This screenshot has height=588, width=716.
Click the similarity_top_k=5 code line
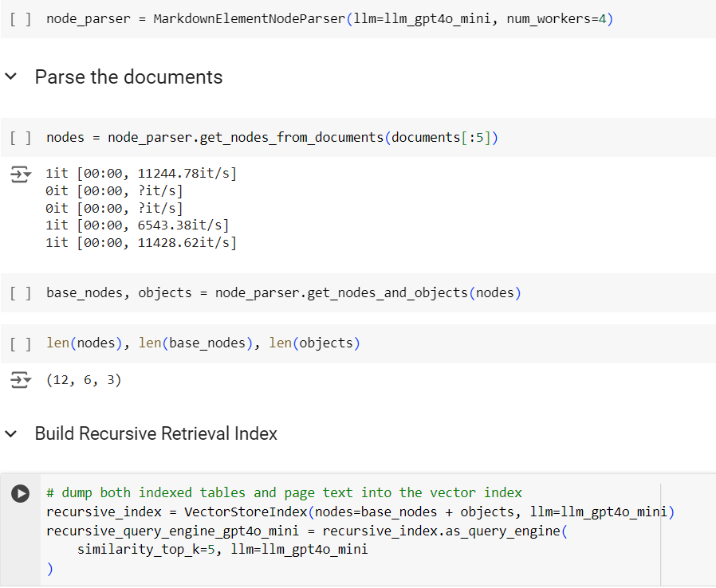click(x=222, y=549)
